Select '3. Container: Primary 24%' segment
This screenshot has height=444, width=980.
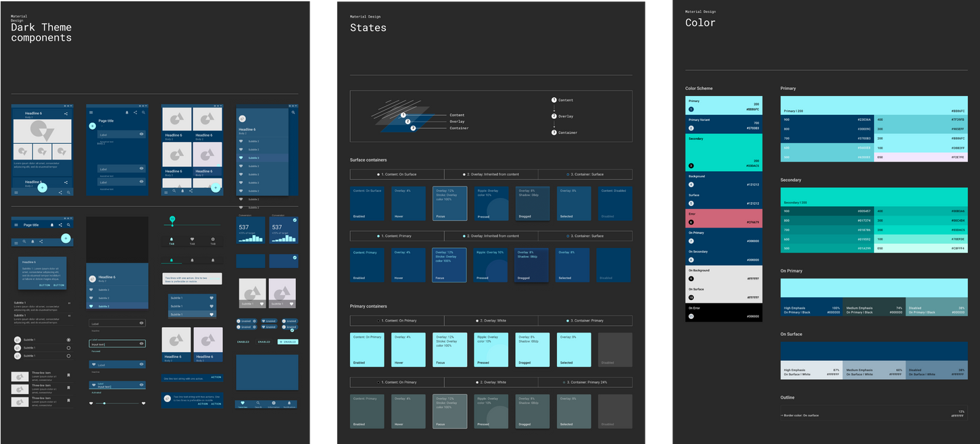click(585, 383)
